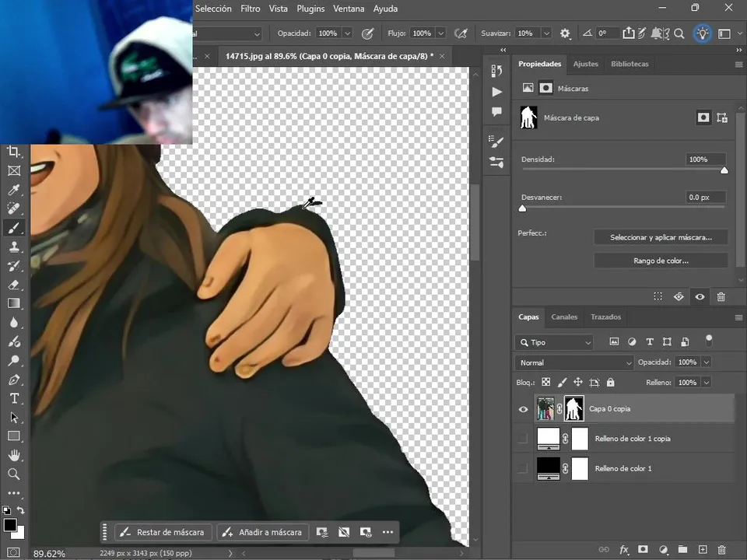The height and width of the screenshot is (560, 747).
Task: Click the Rango de color button
Action: [x=661, y=261]
